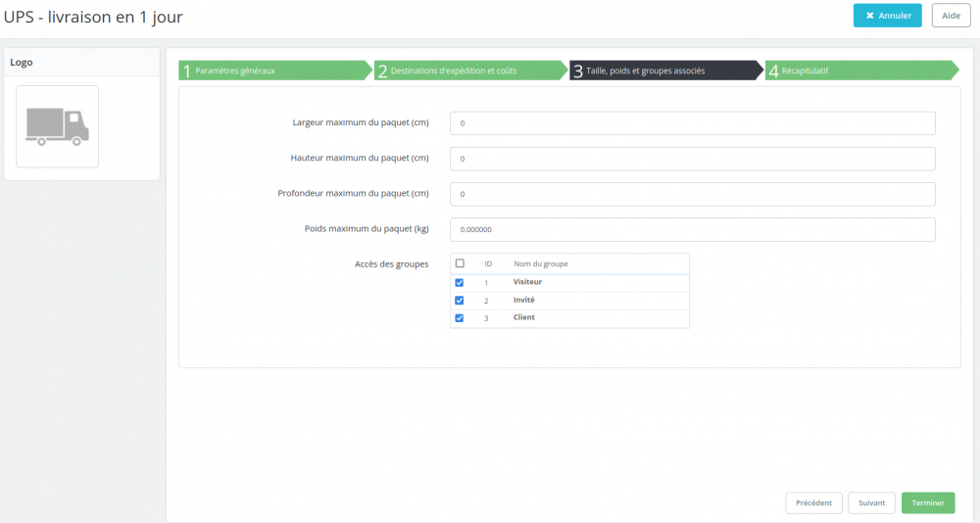Click the Logo panel heading

[22, 63]
